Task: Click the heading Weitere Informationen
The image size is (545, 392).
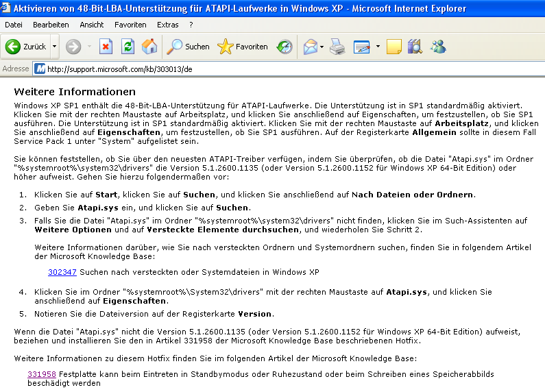Action: [75, 92]
